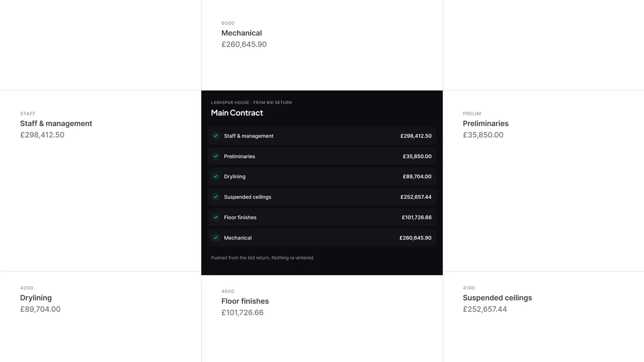Open the Floor finishes card title
The width and height of the screenshot is (644, 362).
click(x=245, y=301)
